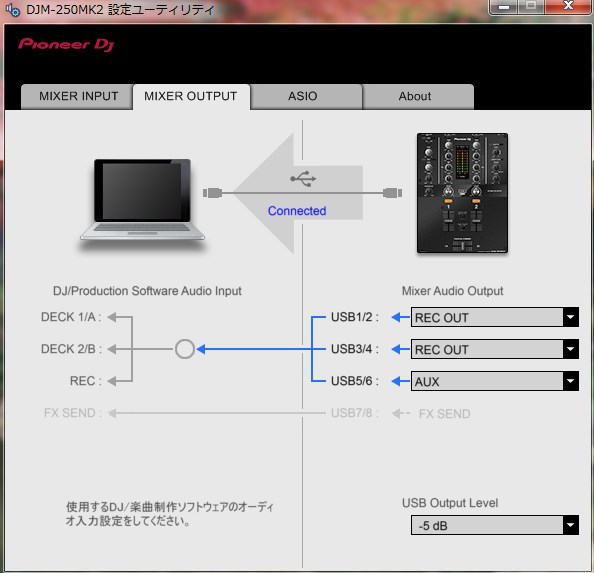The height and width of the screenshot is (573, 594).
Task: Click the USB plug near the laptop
Action: [213, 193]
